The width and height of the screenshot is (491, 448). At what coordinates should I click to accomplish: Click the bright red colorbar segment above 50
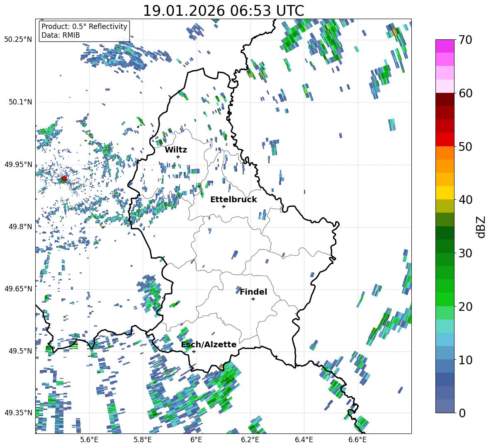pyautogui.click(x=445, y=139)
